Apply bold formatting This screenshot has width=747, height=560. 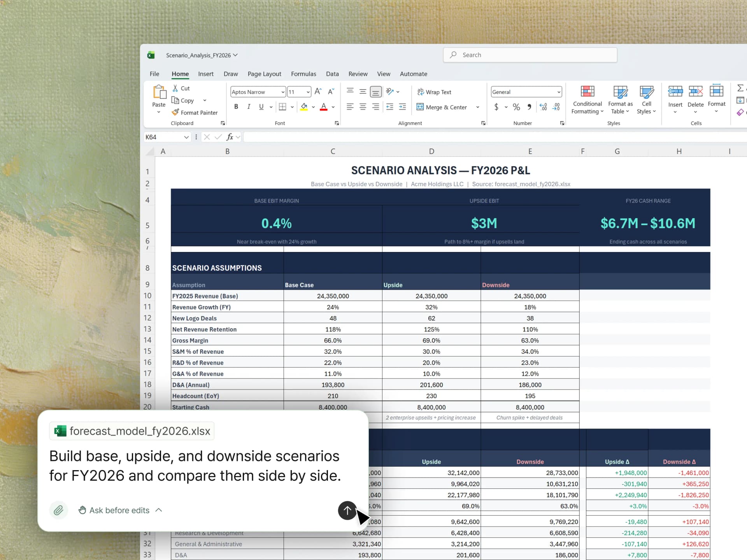[236, 107]
